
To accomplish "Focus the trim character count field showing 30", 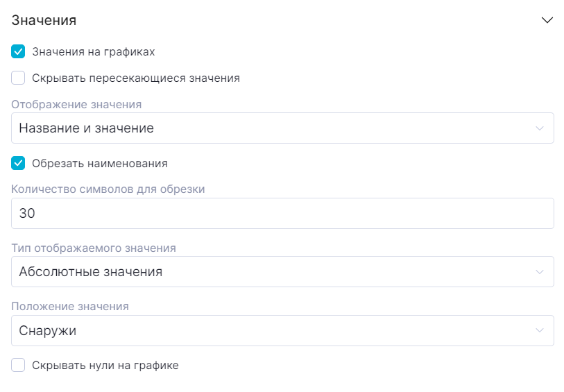I will (282, 214).
